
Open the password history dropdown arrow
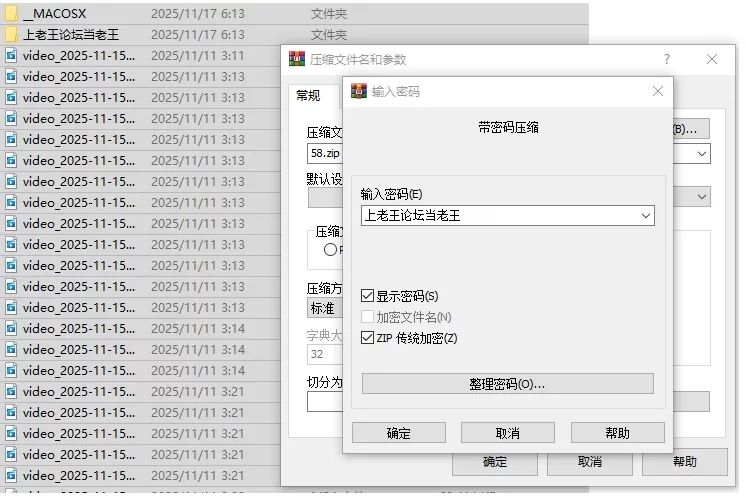pyautogui.click(x=646, y=216)
